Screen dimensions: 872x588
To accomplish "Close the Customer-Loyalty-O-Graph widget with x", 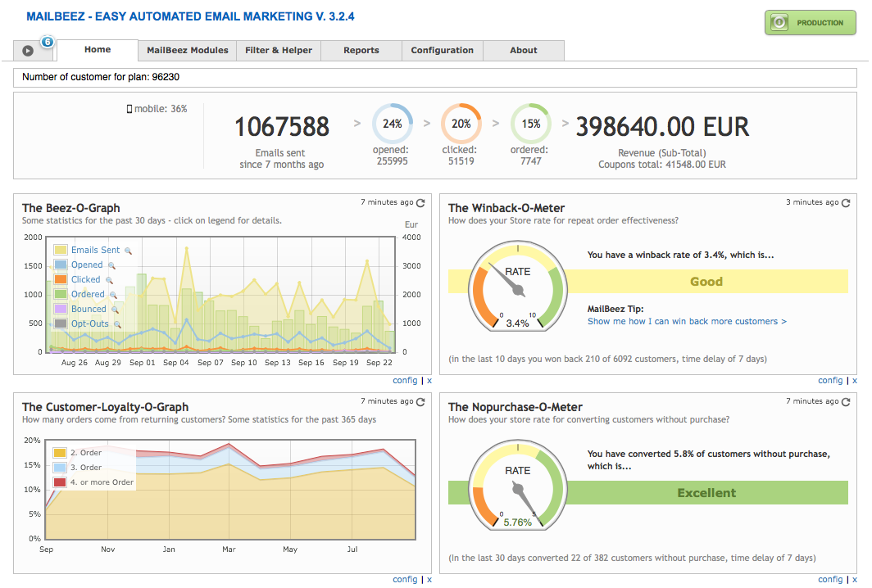I will click(x=429, y=580).
